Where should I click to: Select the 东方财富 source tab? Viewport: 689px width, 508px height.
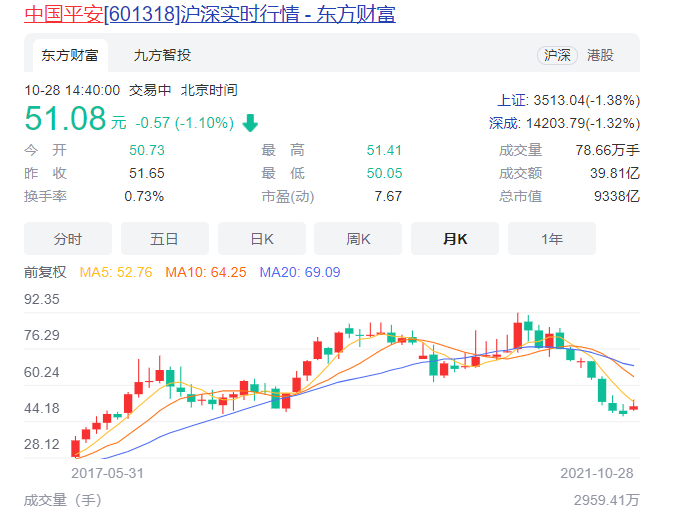(x=70, y=55)
